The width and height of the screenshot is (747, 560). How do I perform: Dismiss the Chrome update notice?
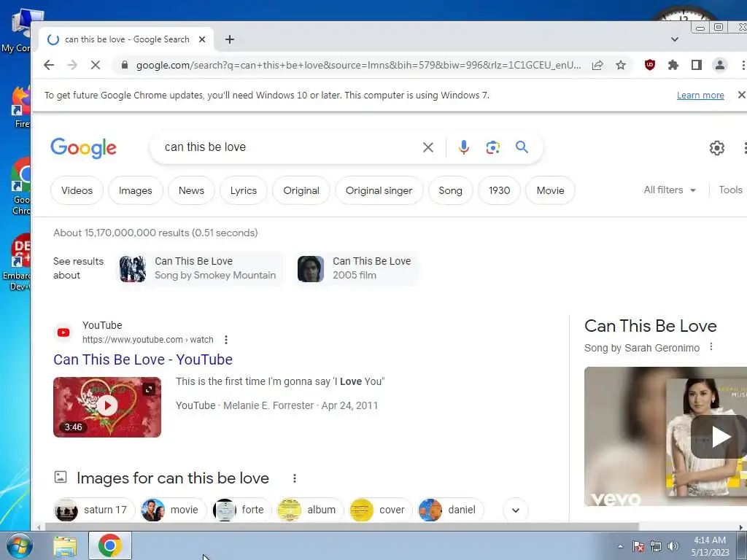(x=741, y=95)
